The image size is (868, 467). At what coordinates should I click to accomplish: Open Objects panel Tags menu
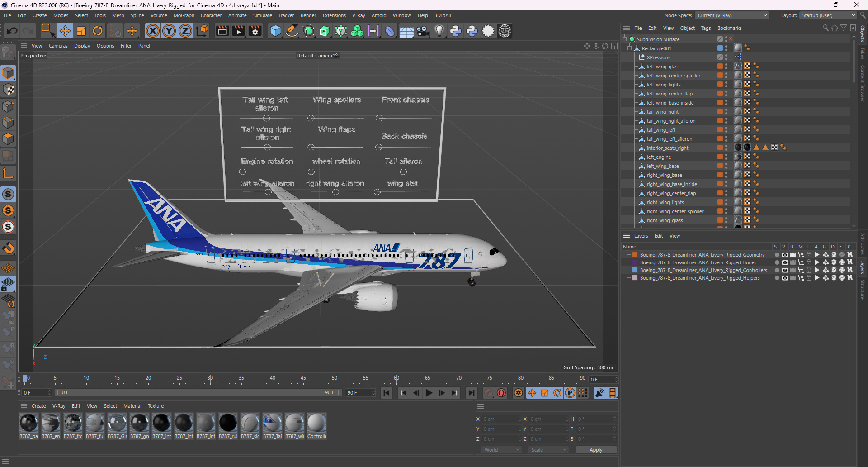pos(706,28)
